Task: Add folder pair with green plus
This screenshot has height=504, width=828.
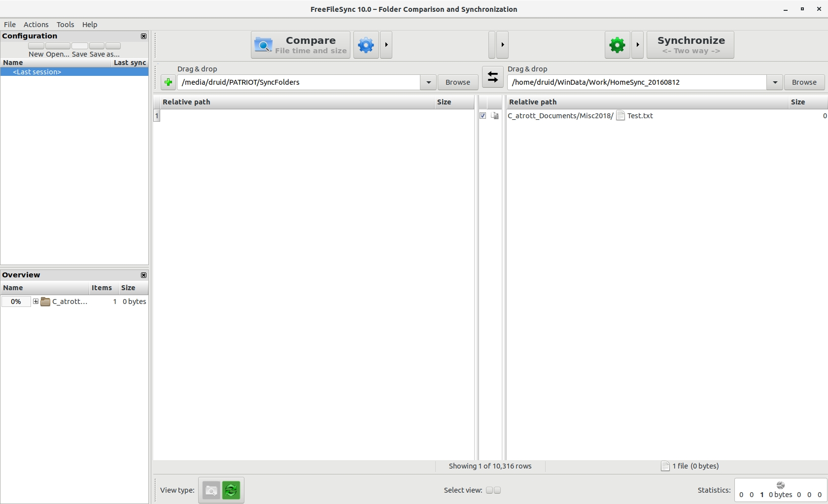Action: [168, 82]
